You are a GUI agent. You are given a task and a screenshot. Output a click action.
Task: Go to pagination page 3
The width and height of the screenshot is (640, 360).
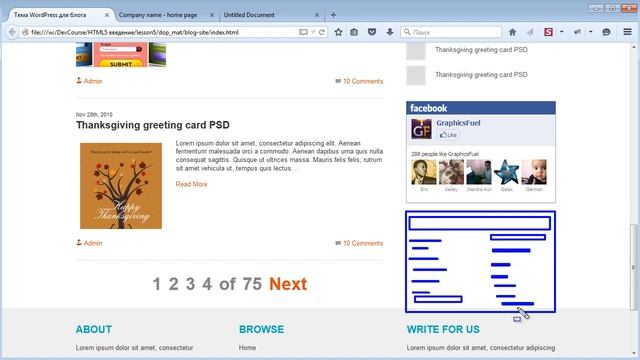pos(190,284)
